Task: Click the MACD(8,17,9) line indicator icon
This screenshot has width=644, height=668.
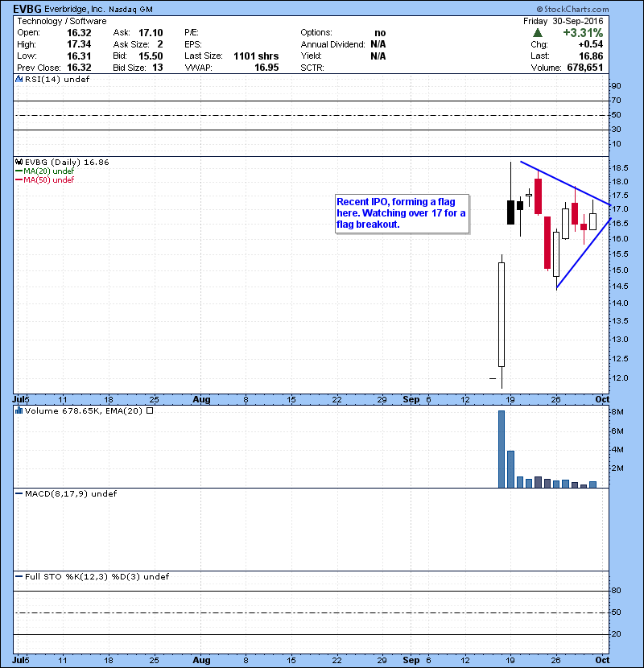Action: click(17, 493)
